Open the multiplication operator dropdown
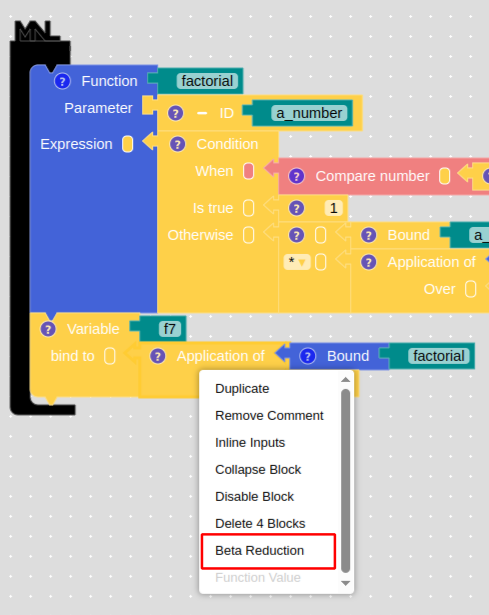 [297, 262]
